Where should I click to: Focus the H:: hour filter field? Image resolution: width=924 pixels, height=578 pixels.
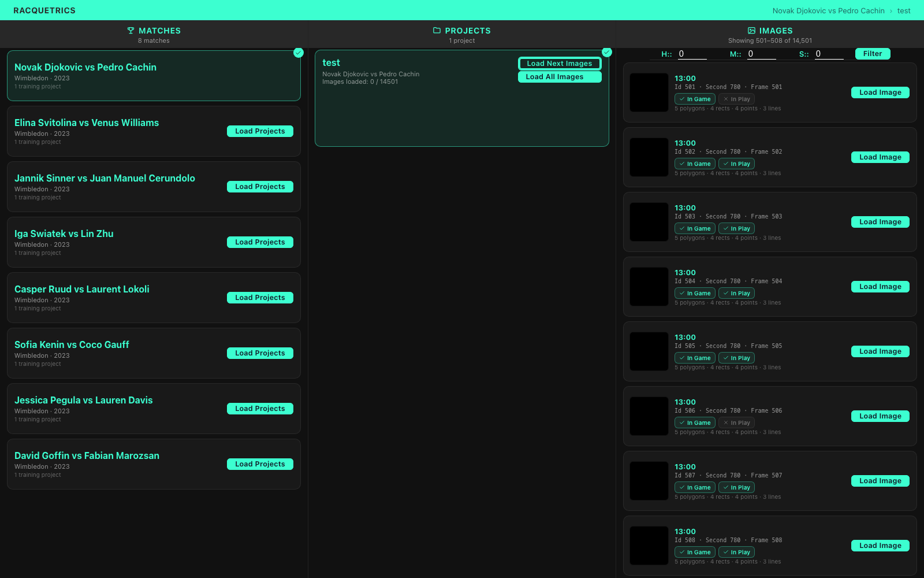[692, 54]
